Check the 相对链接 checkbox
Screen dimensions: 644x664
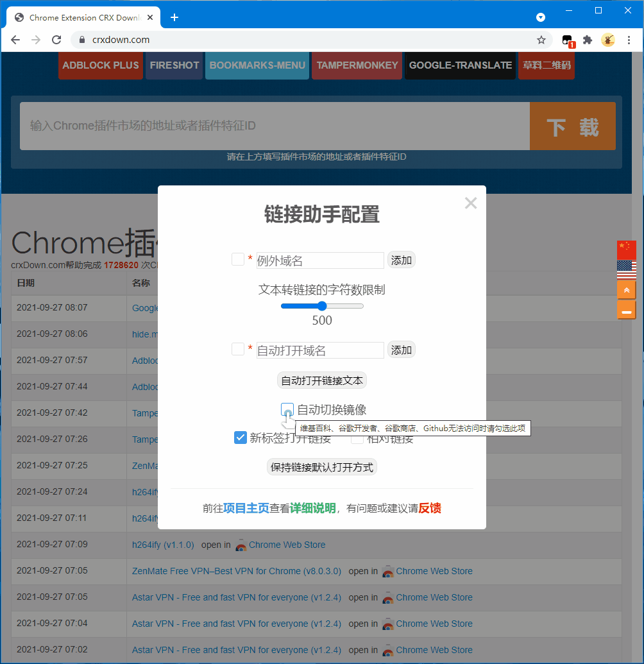357,437
